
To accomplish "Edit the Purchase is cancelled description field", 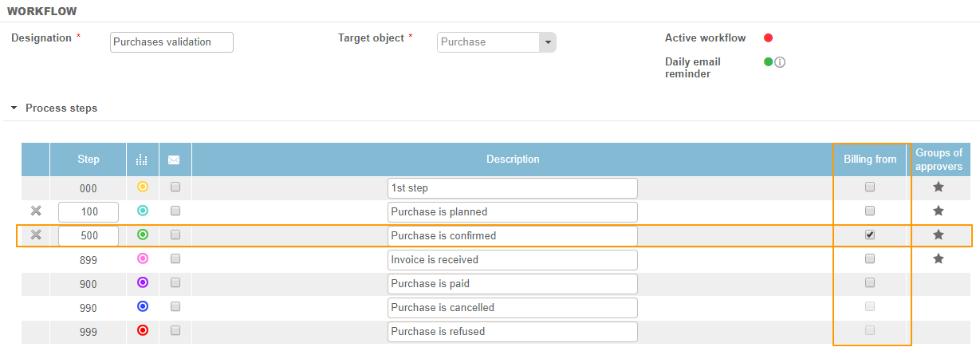I will point(513,307).
